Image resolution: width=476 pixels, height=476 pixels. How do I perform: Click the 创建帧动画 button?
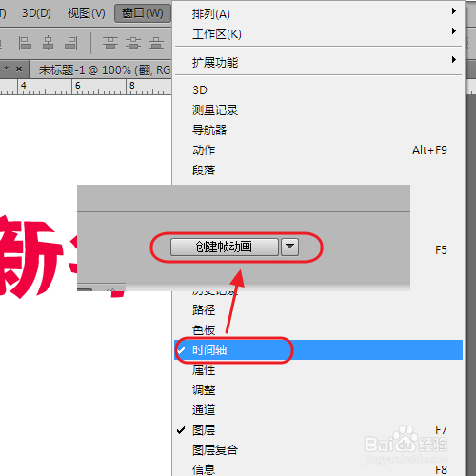[x=225, y=247]
